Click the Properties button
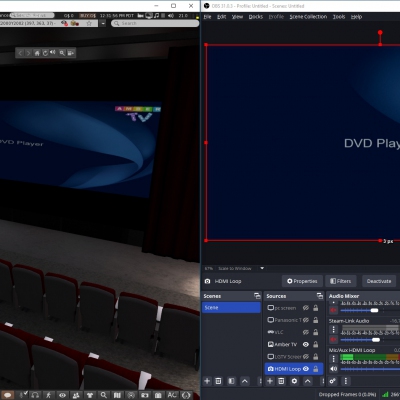 coord(302,281)
